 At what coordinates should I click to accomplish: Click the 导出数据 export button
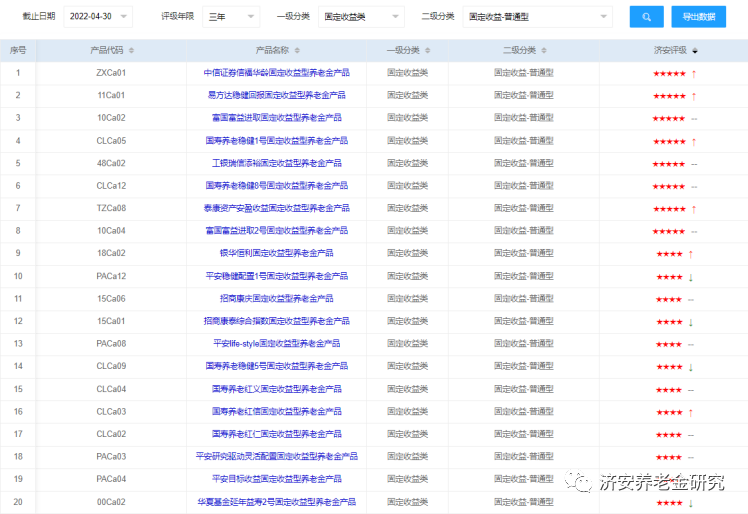tap(698, 17)
